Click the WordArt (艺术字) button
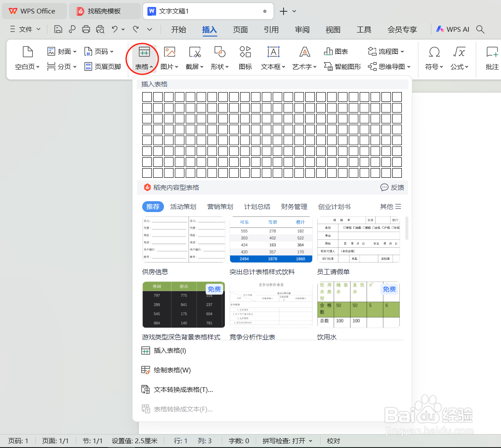The height and width of the screenshot is (448, 501). (304, 58)
